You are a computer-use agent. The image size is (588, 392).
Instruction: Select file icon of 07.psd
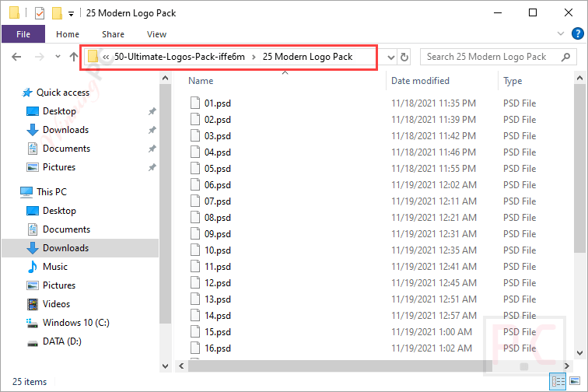point(195,201)
